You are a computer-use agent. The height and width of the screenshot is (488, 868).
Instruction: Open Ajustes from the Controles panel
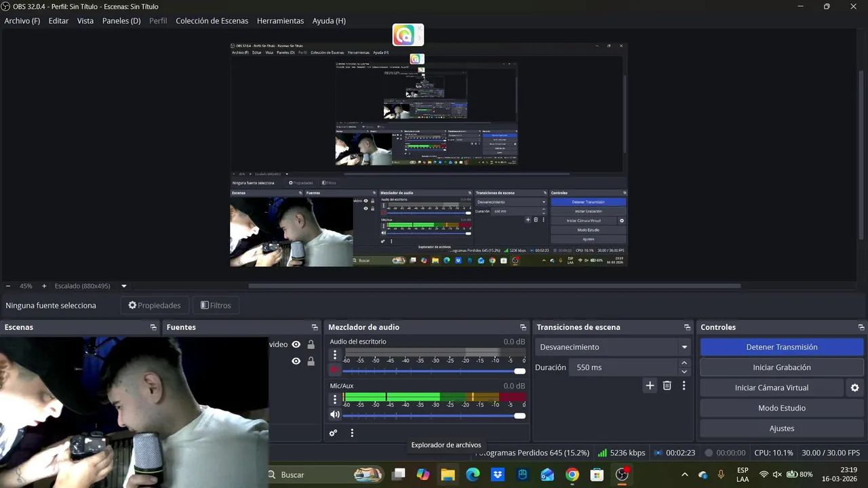point(781,428)
